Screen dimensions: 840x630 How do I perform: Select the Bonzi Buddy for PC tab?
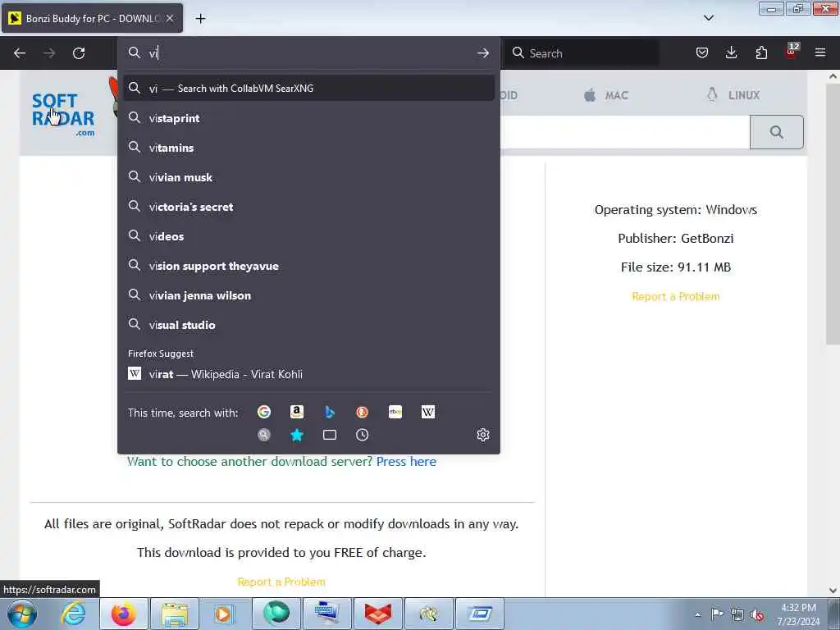click(x=92, y=18)
